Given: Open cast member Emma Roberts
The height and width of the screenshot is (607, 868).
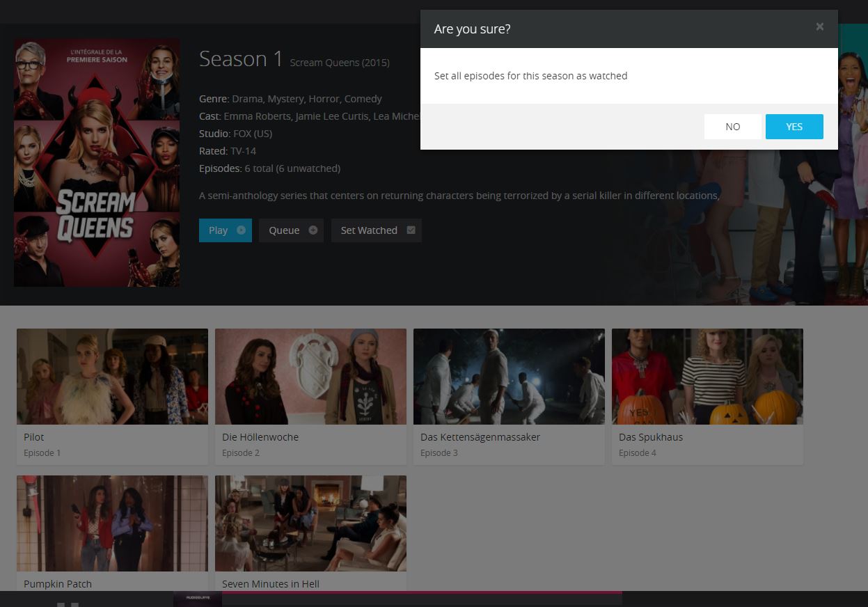Looking at the screenshot, I should click(256, 116).
